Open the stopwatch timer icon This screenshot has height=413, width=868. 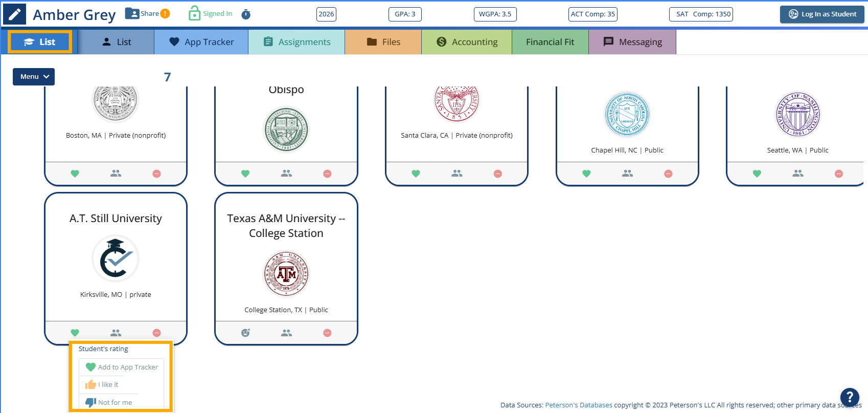coord(246,14)
